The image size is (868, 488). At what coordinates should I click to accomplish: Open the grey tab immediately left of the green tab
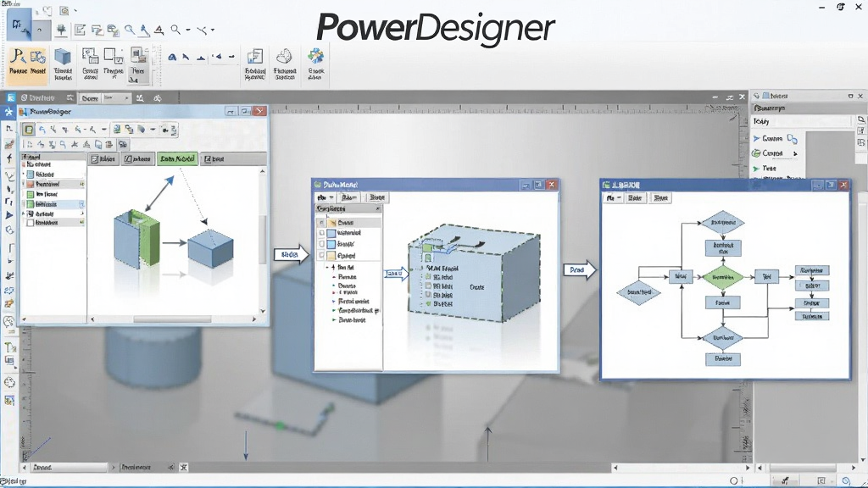tap(137, 158)
